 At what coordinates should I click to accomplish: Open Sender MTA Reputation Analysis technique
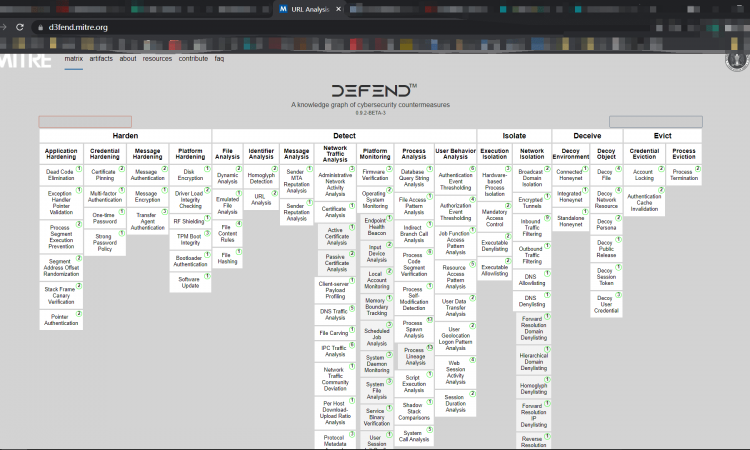[x=297, y=181]
